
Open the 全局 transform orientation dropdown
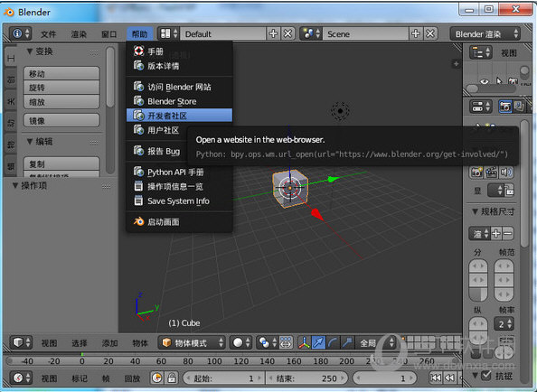pos(376,342)
